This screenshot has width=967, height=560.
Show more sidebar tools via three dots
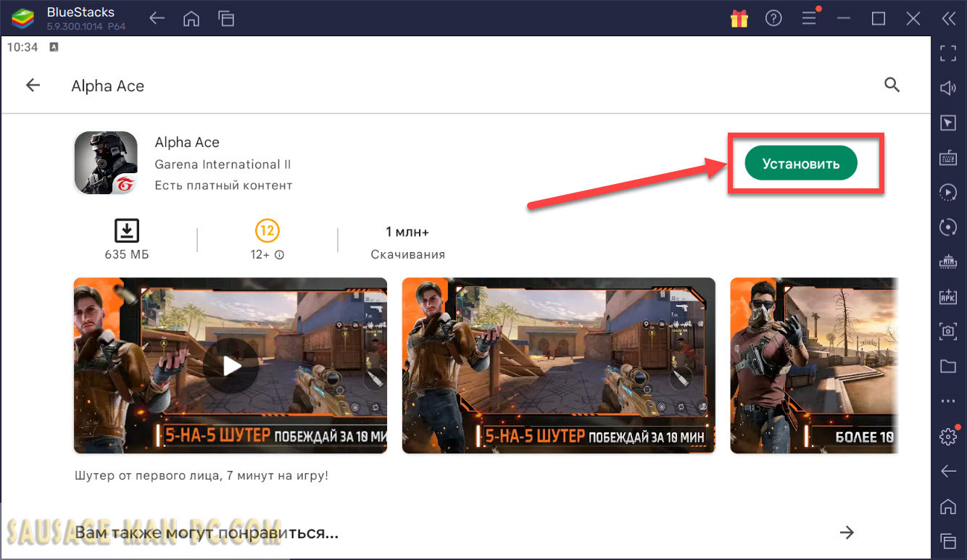(x=948, y=401)
